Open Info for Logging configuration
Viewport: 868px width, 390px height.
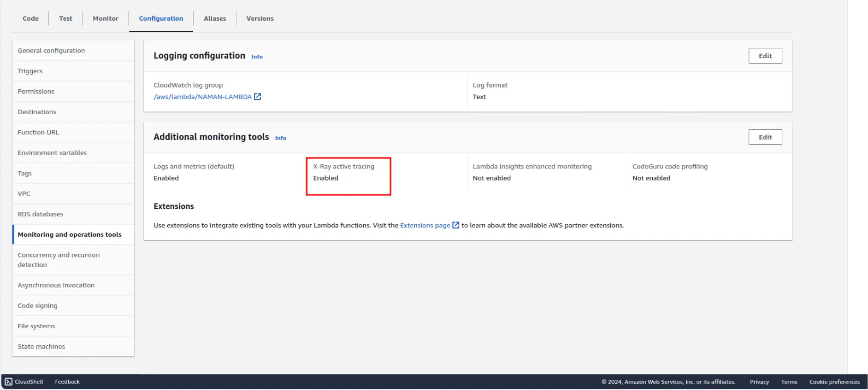point(257,57)
